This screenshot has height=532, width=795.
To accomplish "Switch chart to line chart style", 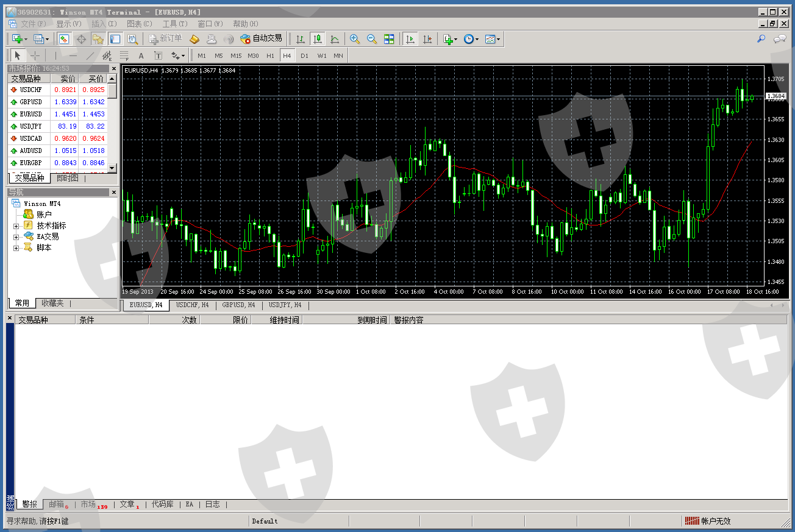I will [x=334, y=39].
